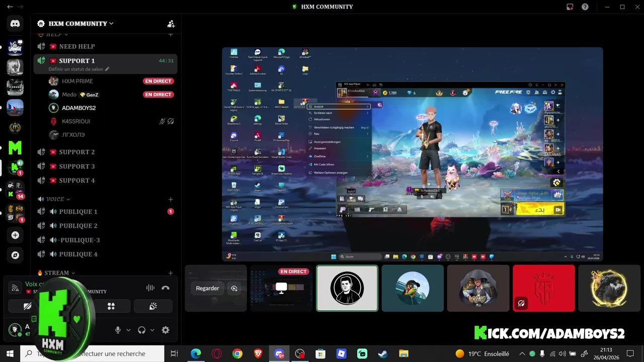The width and height of the screenshot is (644, 362).
Task: Select the EN DIRECT stream preview tile
Action: point(281,288)
